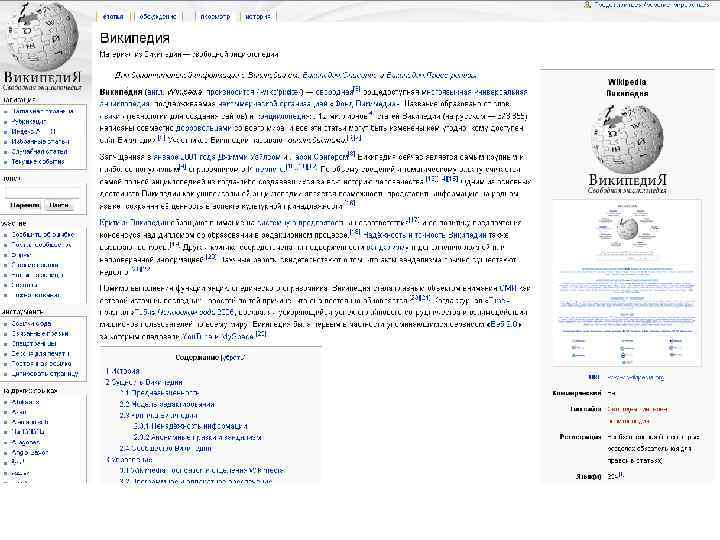Image resolution: width=720 pixels, height=540 pixels.
Task: Open the обсуждение tab
Action: coord(158,17)
